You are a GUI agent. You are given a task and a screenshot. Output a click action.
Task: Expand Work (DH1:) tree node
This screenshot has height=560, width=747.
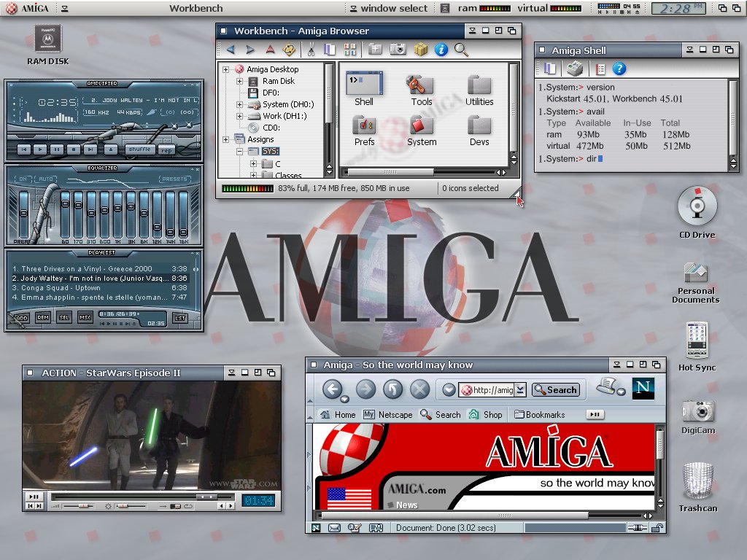239,116
